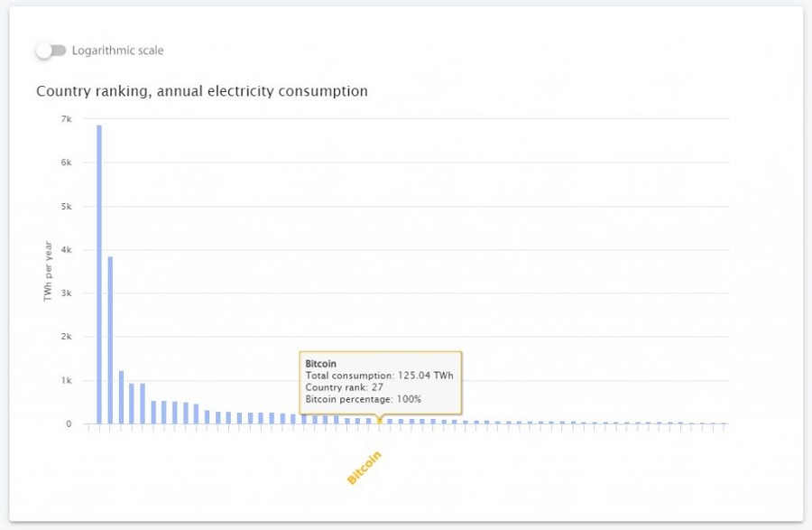Click the 2k y-axis label
The height and width of the screenshot is (530, 812).
point(66,337)
